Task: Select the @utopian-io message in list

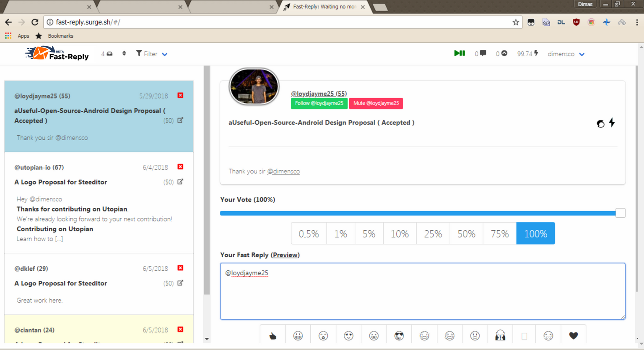Action: point(99,203)
